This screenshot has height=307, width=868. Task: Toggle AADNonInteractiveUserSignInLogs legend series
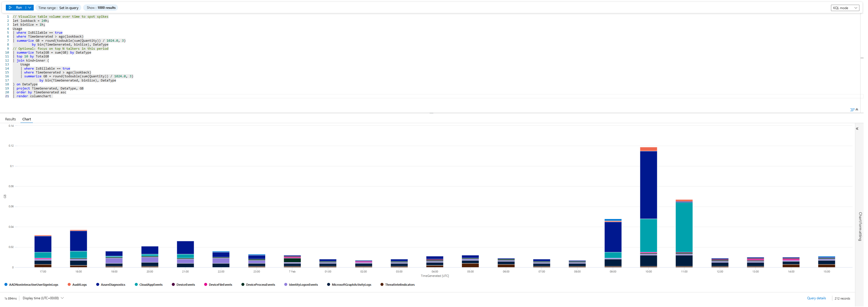click(x=33, y=285)
